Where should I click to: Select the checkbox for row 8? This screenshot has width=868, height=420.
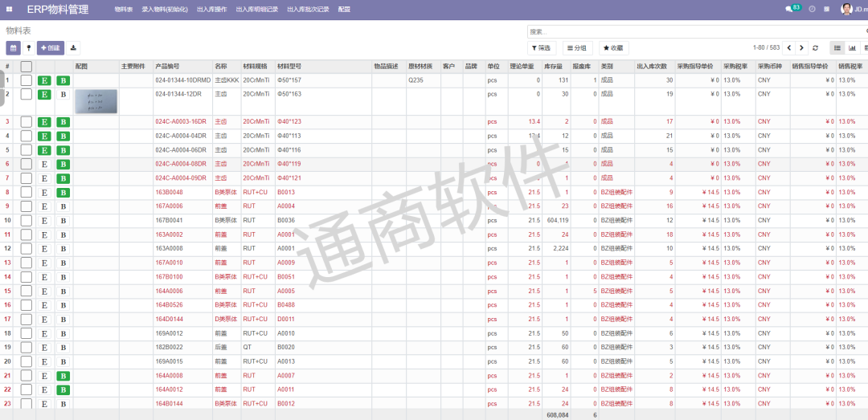(27, 193)
